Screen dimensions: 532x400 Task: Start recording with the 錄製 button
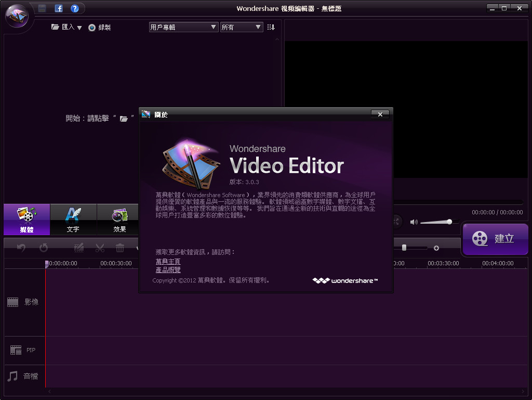click(x=99, y=28)
